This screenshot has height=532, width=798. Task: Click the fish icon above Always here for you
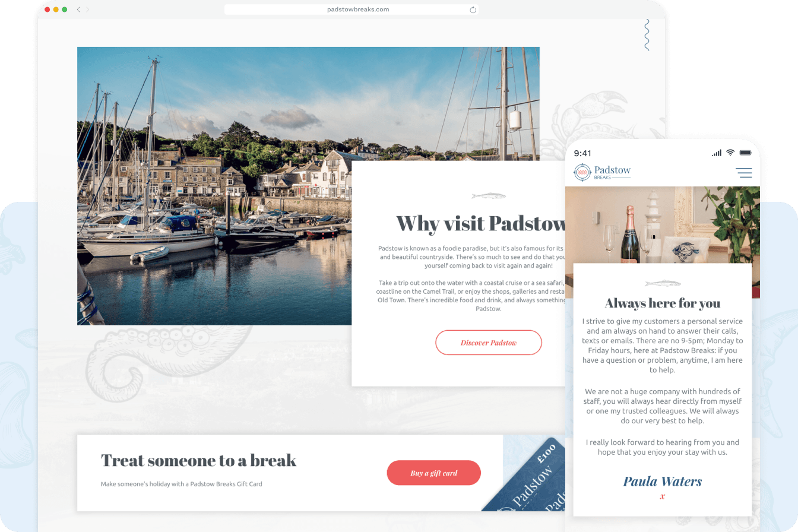[663, 283]
